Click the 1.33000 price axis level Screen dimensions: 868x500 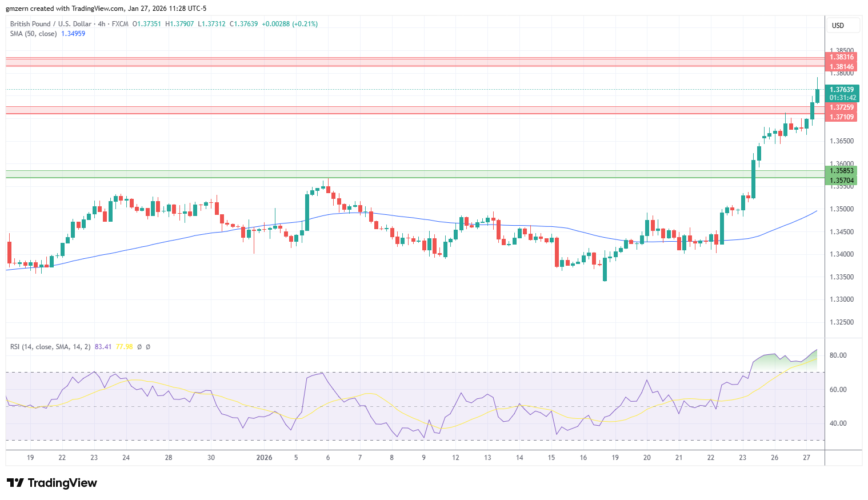coord(842,299)
